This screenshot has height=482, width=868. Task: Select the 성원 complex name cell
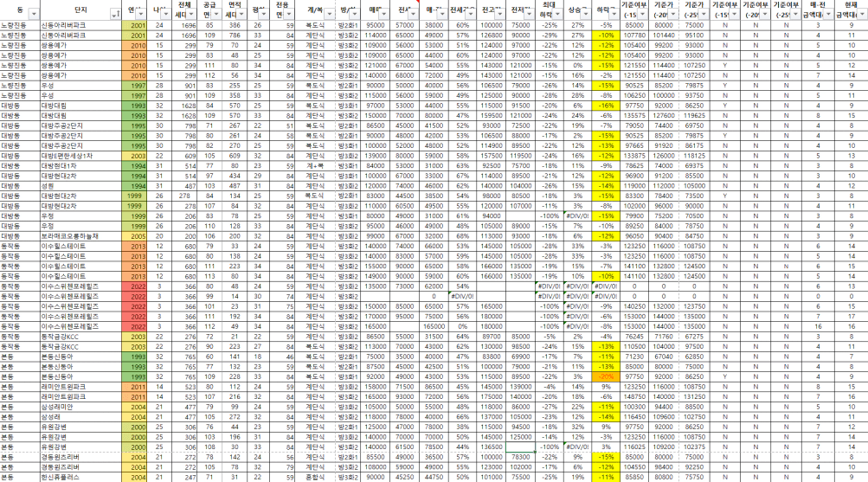81,186
